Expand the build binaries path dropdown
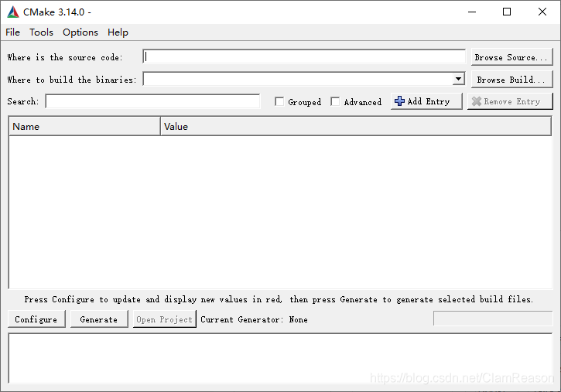The height and width of the screenshot is (392, 561). point(458,79)
